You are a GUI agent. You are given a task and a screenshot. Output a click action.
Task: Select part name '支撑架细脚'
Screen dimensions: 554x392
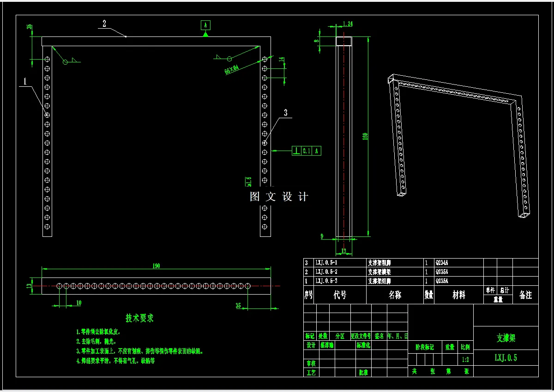tap(379, 281)
